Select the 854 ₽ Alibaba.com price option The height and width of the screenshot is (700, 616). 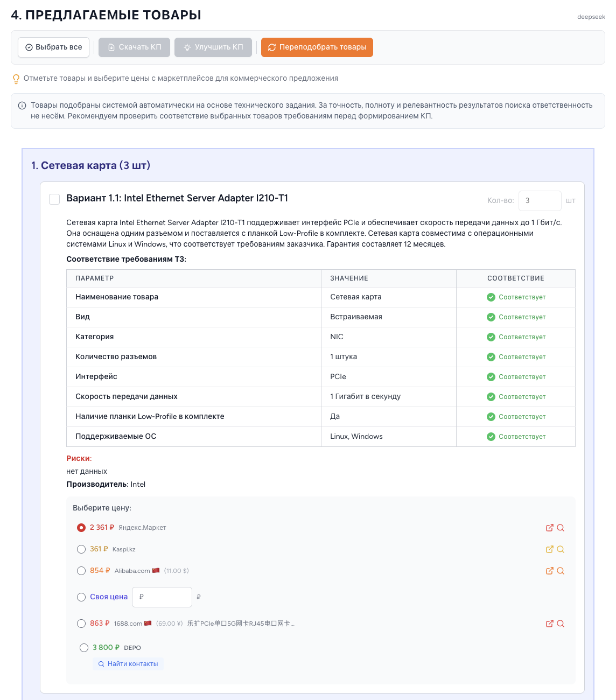(x=81, y=571)
